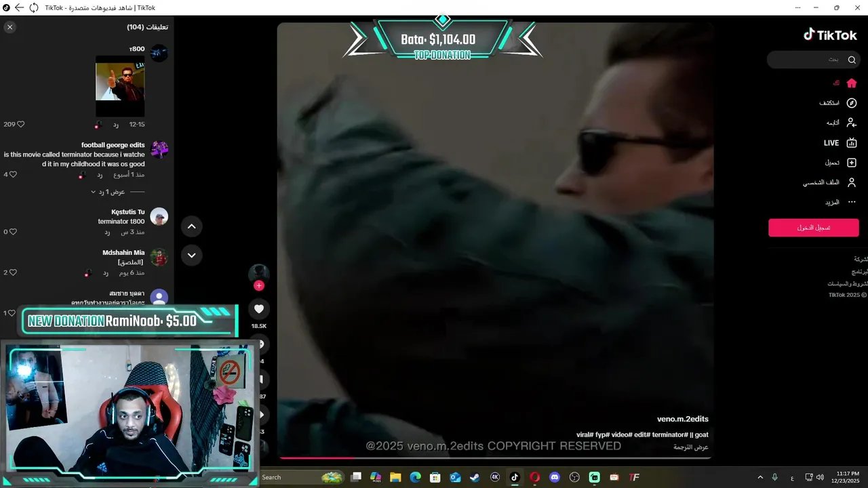Open the 'veno.m.2edits' username link

(682, 419)
